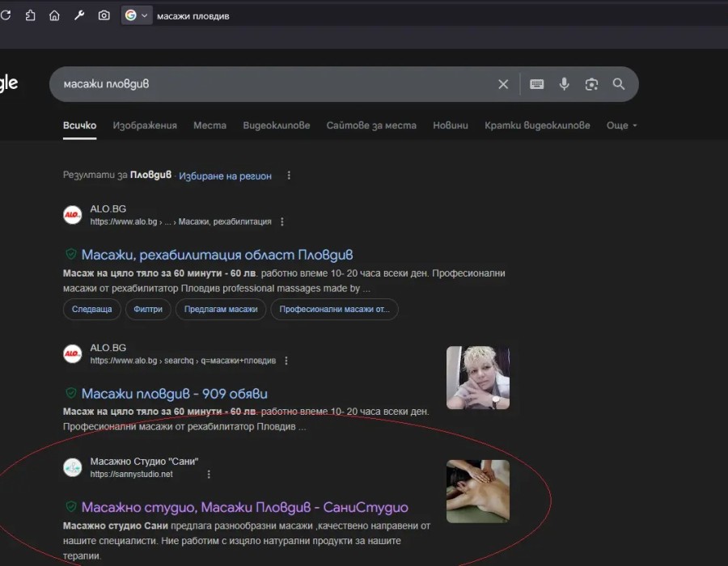Open 'Масажи, рехабилитация област Пловдив' result
The height and width of the screenshot is (566, 728).
coord(217,256)
